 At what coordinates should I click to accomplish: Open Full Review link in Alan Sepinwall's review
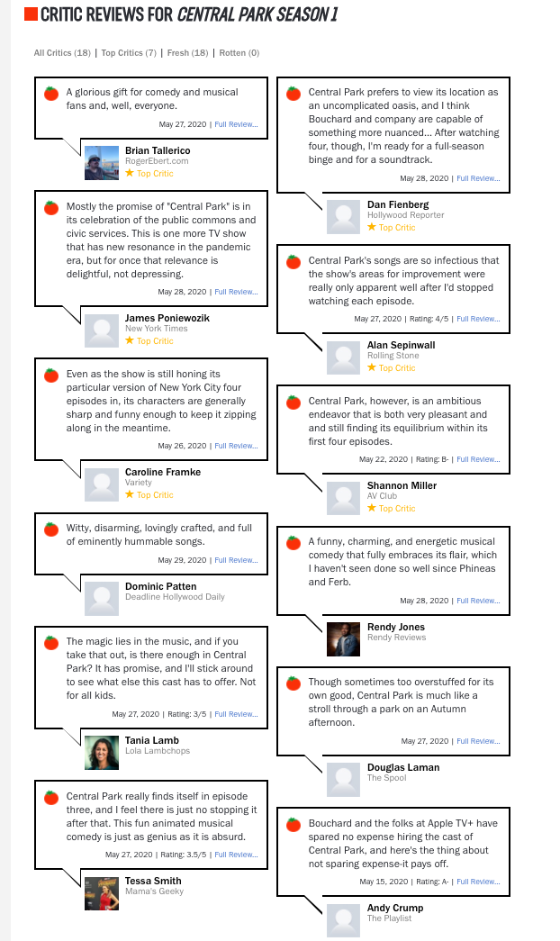coord(478,319)
